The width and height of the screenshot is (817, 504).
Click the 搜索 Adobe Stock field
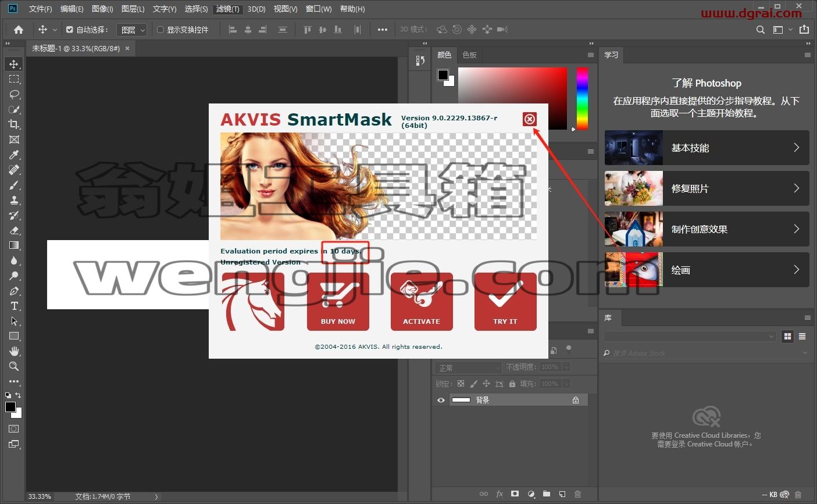point(707,353)
